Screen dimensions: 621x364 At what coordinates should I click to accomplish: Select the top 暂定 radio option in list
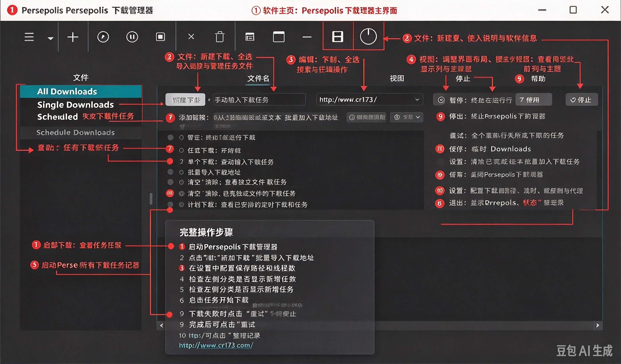(182, 138)
